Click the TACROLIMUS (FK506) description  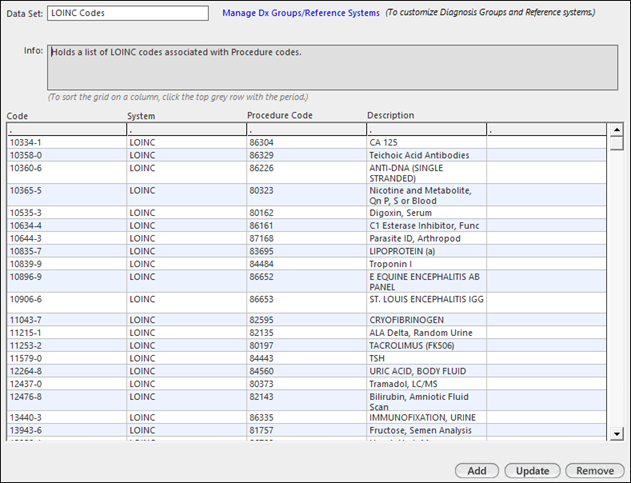[426, 346]
